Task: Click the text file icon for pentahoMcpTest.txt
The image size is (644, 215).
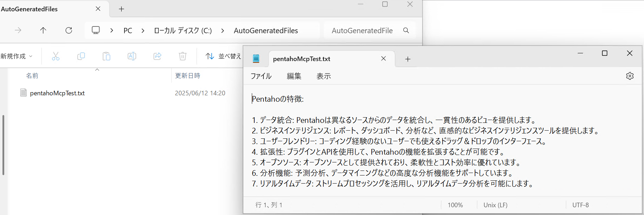Action: tap(24, 93)
